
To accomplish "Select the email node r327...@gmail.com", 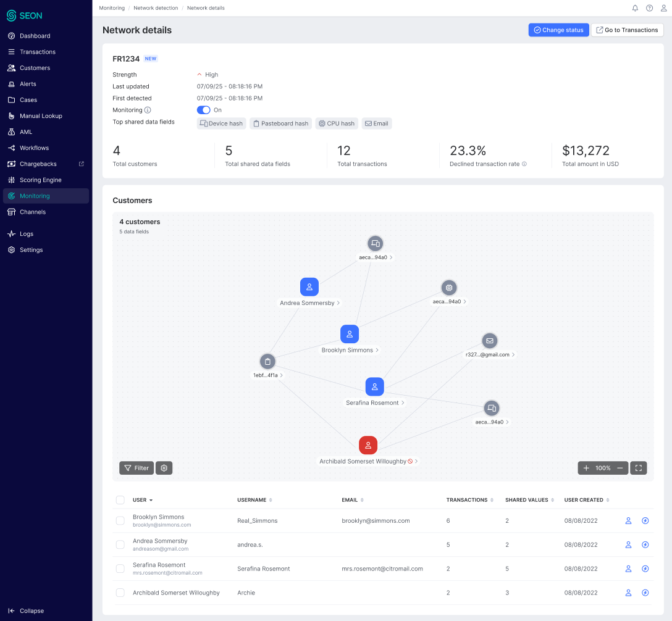I will (x=490, y=340).
